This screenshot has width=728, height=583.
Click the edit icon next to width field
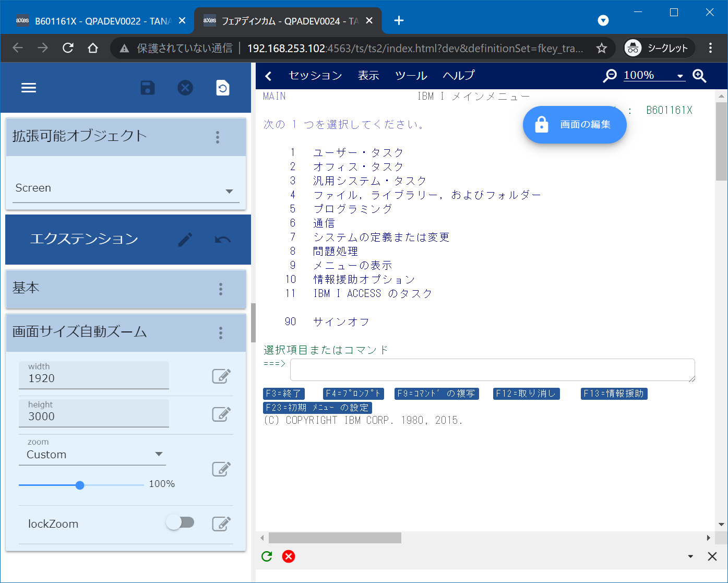coord(221,376)
